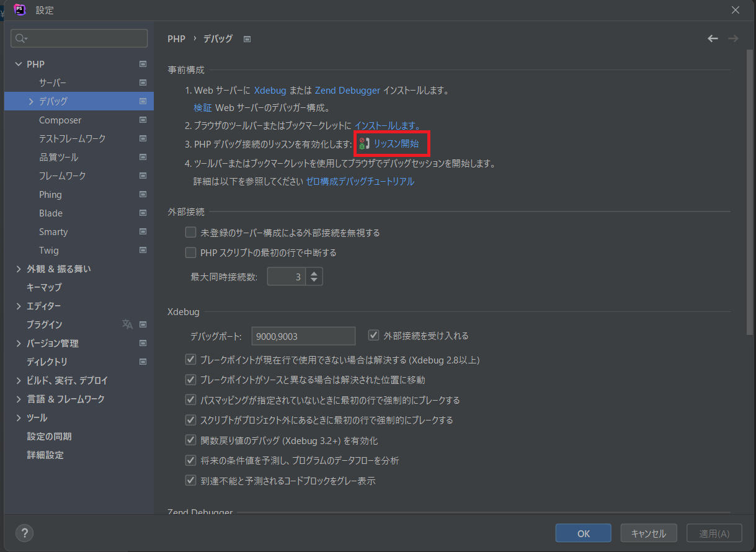Click the project icon beside Twig
The height and width of the screenshot is (552, 756).
click(143, 250)
